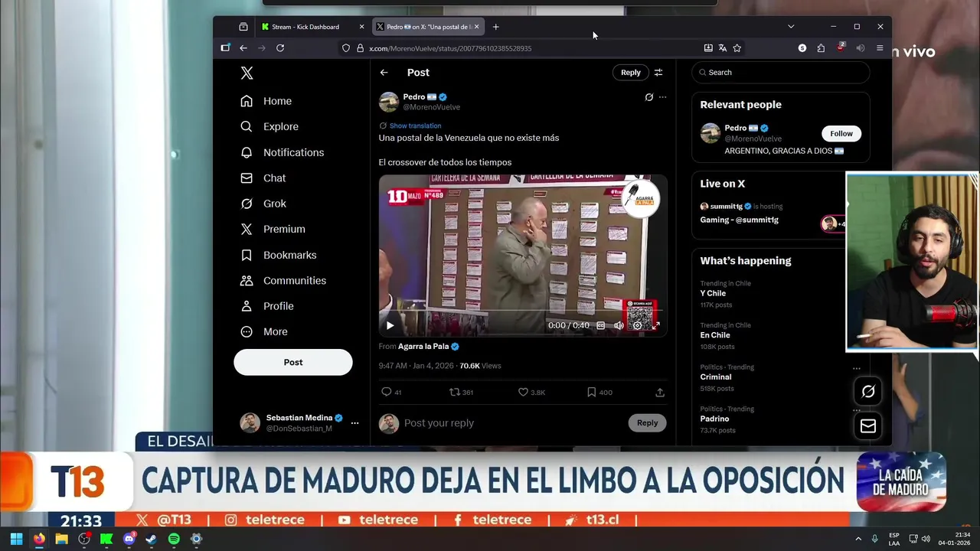Go back in browser history
Viewport: 980px width, 551px height.
point(243,48)
